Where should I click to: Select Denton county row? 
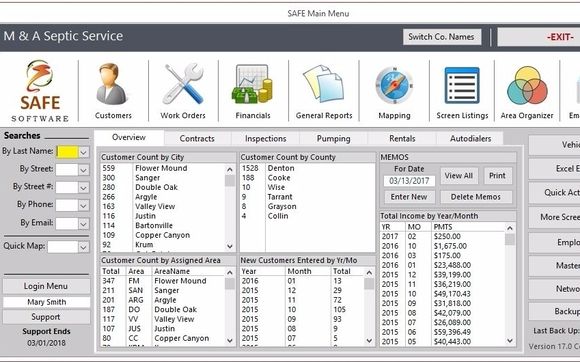click(307, 168)
